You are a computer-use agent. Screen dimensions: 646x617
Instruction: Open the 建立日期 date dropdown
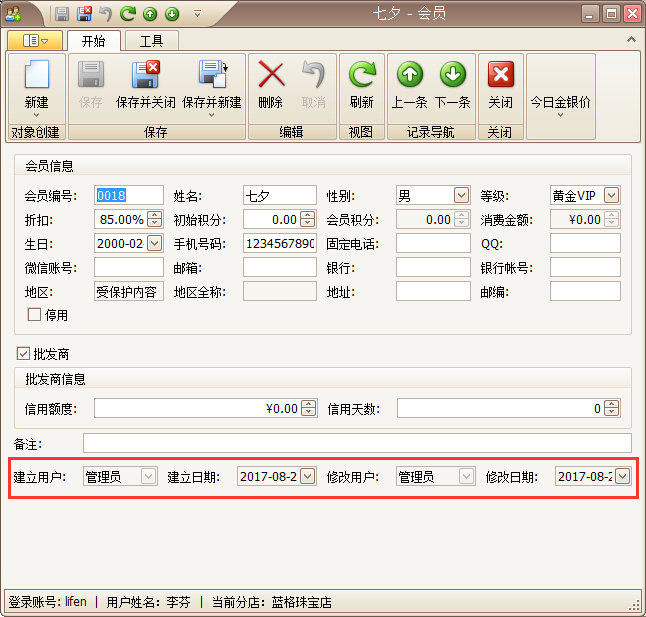(x=307, y=477)
